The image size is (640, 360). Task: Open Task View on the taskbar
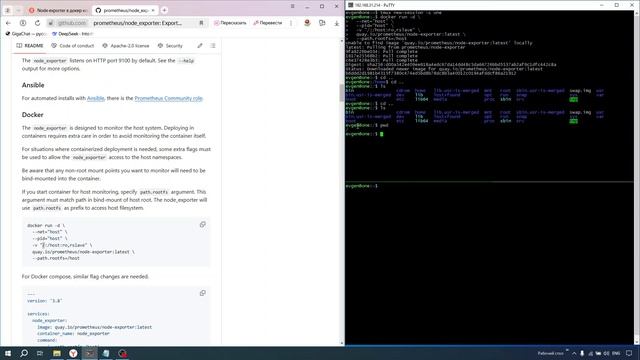click(x=40, y=353)
